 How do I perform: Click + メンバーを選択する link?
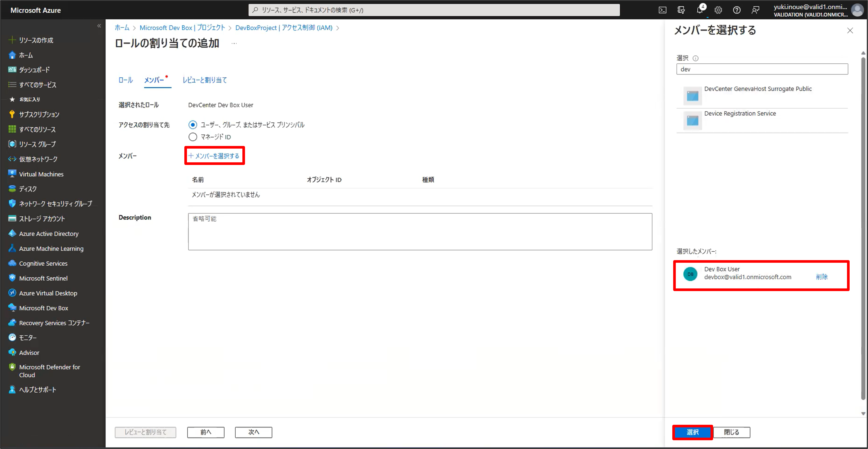(x=214, y=156)
